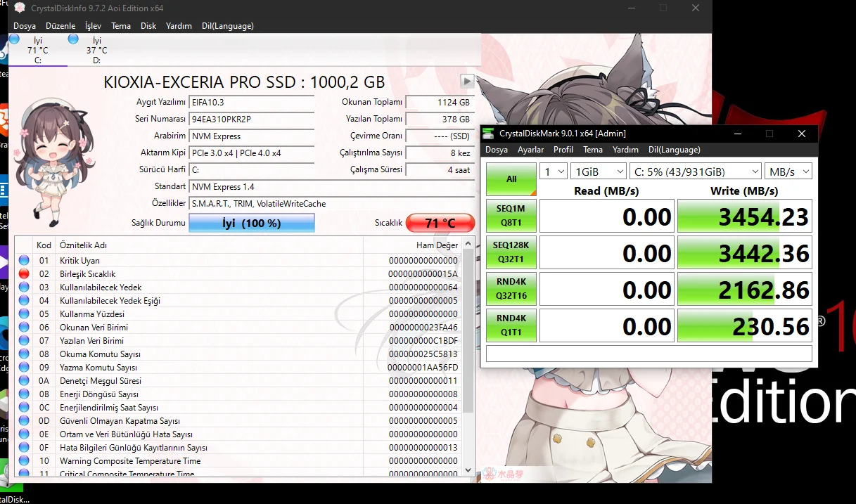Viewport: 856px width, 504px height.
Task: Click the Ham Değer column header
Action: click(x=412, y=245)
